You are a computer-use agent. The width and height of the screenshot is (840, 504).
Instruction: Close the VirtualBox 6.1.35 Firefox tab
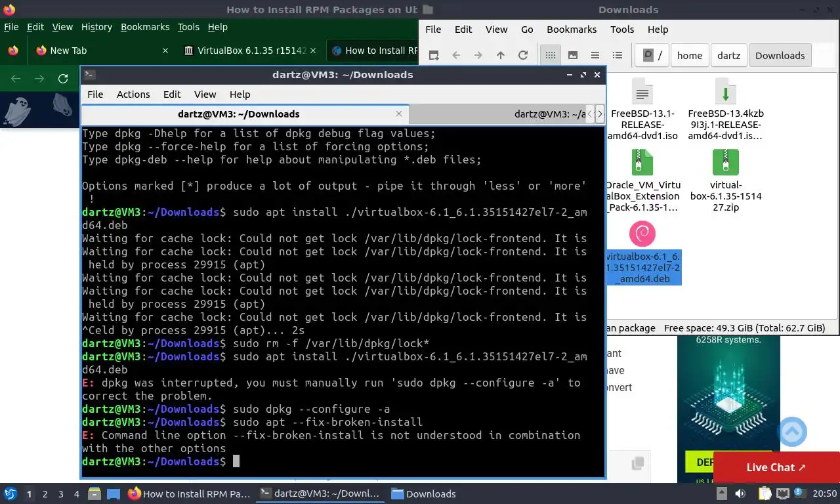[x=313, y=51]
